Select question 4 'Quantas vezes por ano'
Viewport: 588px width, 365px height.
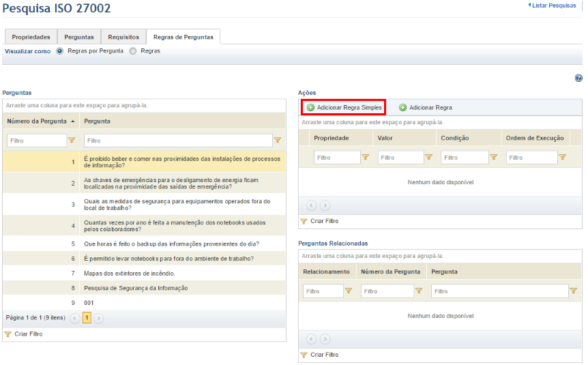[144, 226]
